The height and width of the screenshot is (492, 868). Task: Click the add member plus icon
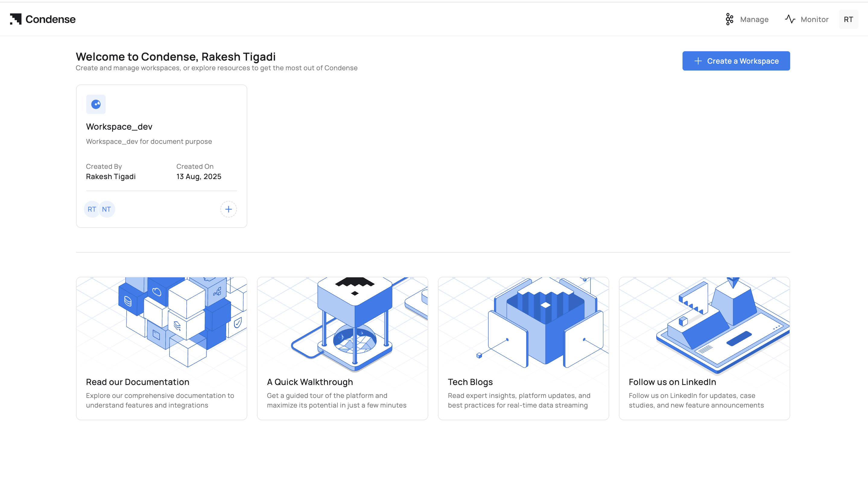tap(229, 209)
